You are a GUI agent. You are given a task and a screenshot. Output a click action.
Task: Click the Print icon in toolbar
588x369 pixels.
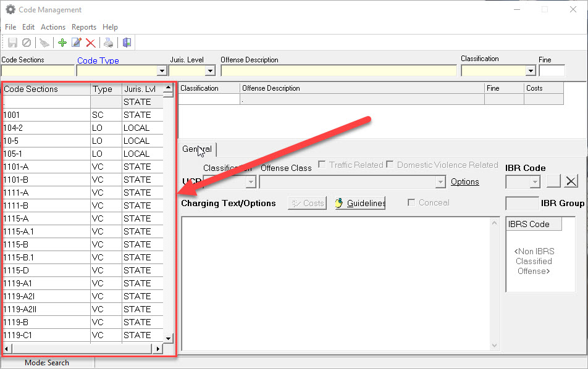[x=109, y=43]
